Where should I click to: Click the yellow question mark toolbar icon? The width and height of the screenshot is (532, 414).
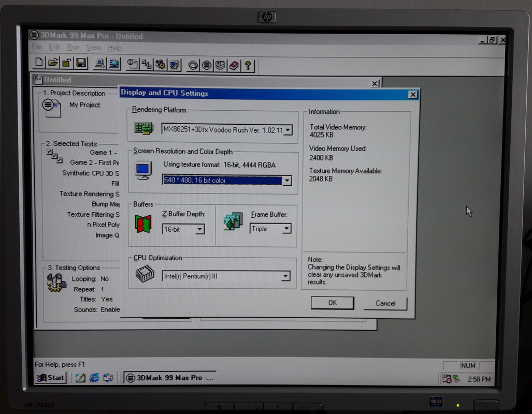click(x=248, y=66)
